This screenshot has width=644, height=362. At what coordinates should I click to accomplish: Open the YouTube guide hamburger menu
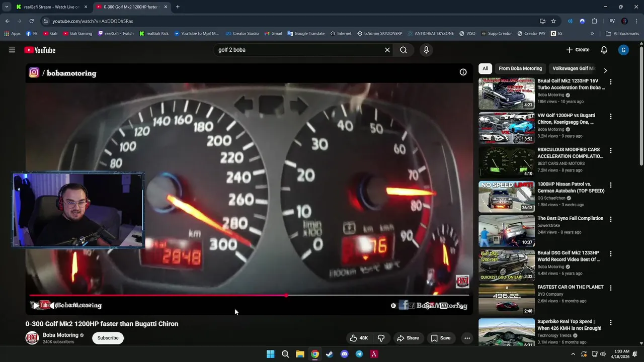(12, 50)
